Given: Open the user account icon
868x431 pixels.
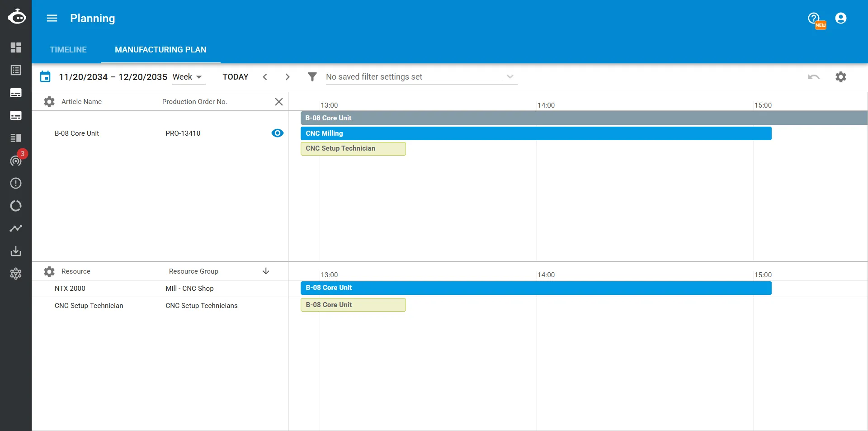Looking at the screenshot, I should point(841,18).
